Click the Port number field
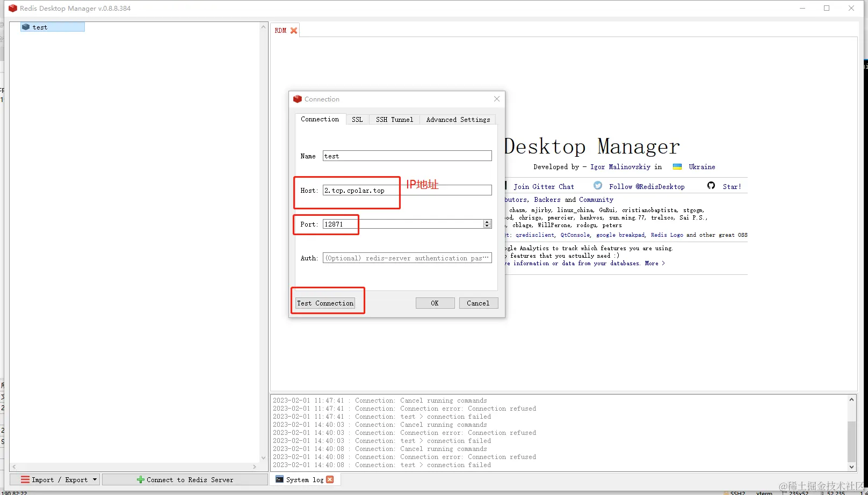868x495 pixels. (403, 224)
